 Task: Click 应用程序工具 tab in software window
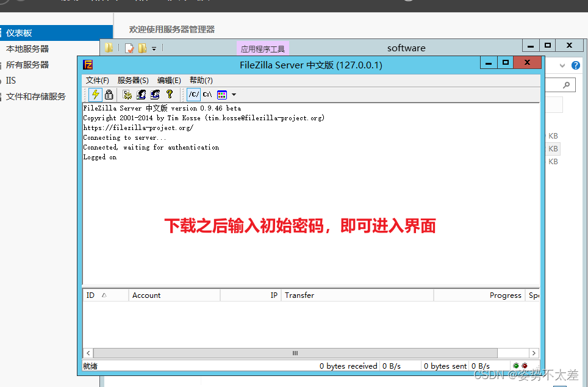[263, 49]
